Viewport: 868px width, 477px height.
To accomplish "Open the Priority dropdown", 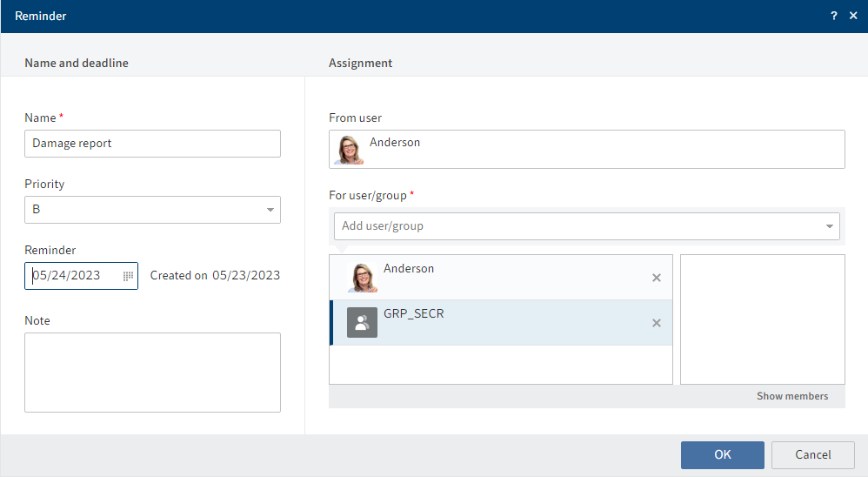I will pyautogui.click(x=270, y=210).
